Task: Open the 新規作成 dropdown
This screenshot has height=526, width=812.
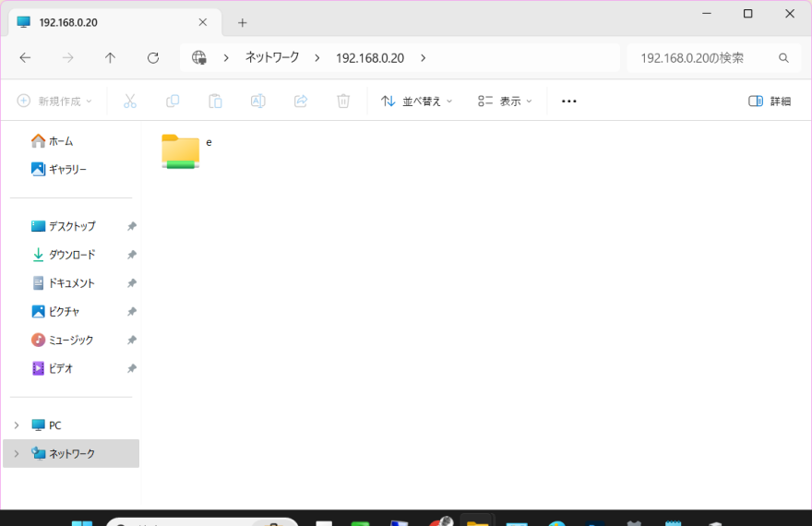Action: [54, 101]
